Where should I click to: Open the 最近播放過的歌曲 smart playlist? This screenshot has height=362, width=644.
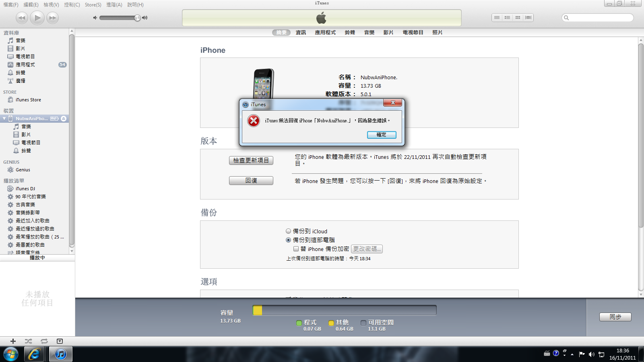pos(34,229)
